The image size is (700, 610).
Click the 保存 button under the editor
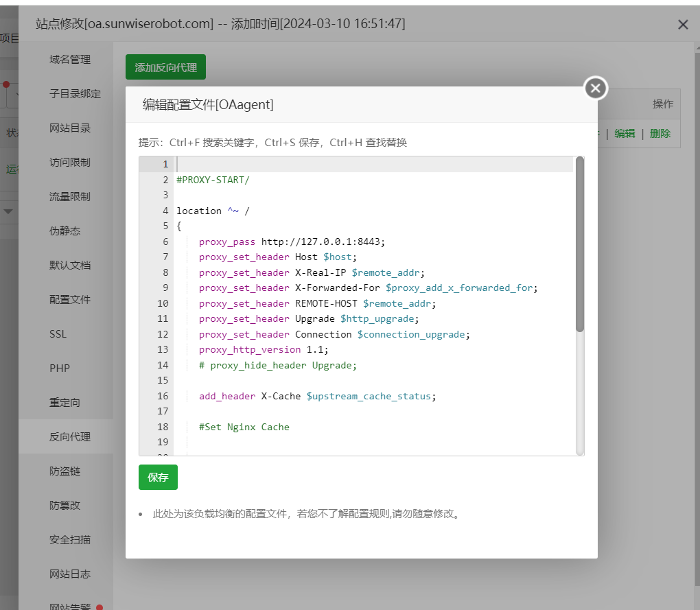point(158,477)
